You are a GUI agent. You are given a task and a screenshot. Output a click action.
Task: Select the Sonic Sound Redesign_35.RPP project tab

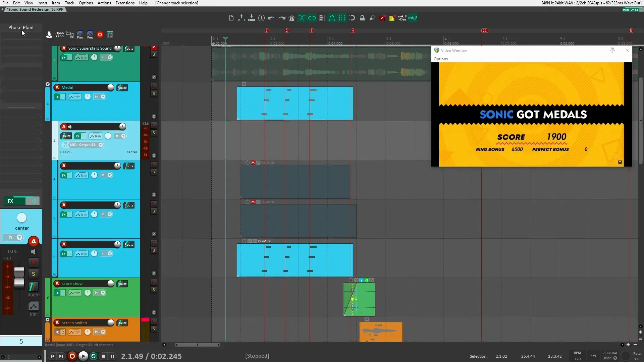point(35,9)
